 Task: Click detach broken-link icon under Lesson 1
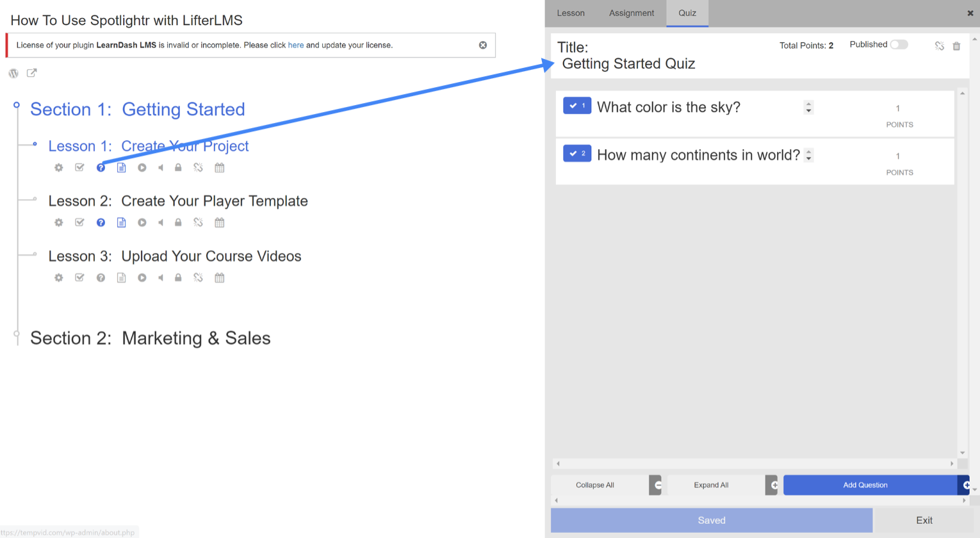(x=199, y=168)
